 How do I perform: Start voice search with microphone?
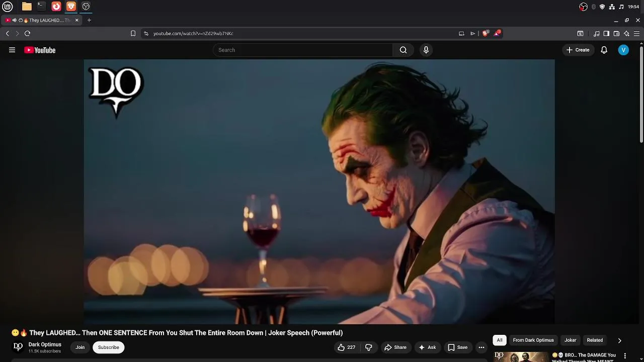[426, 50]
